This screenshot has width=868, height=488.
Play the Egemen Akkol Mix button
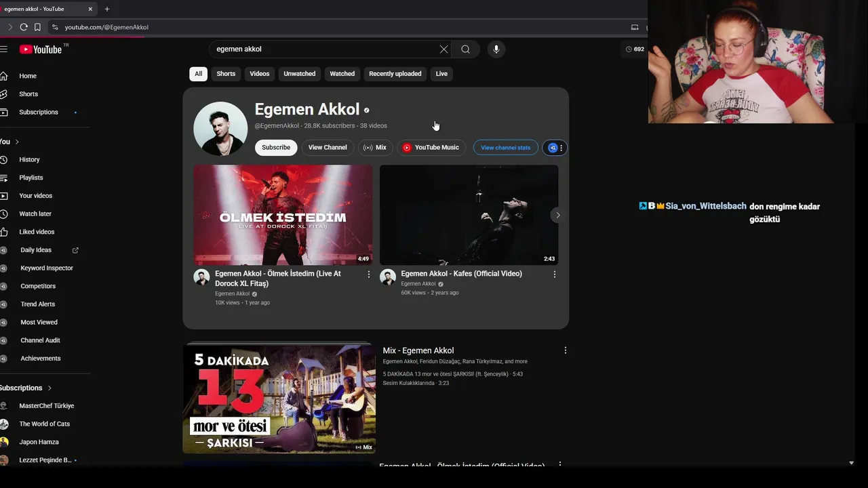tap(375, 147)
